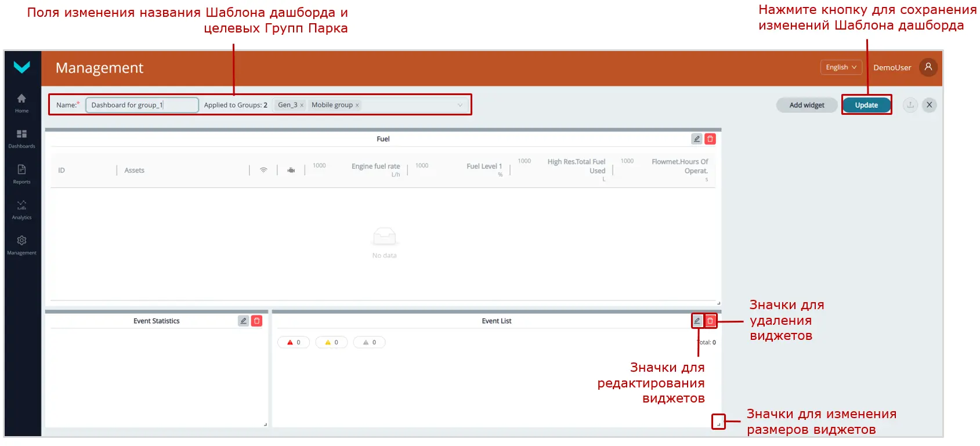Remove the Mobile group tag
The width and height of the screenshot is (980, 446).
(357, 106)
